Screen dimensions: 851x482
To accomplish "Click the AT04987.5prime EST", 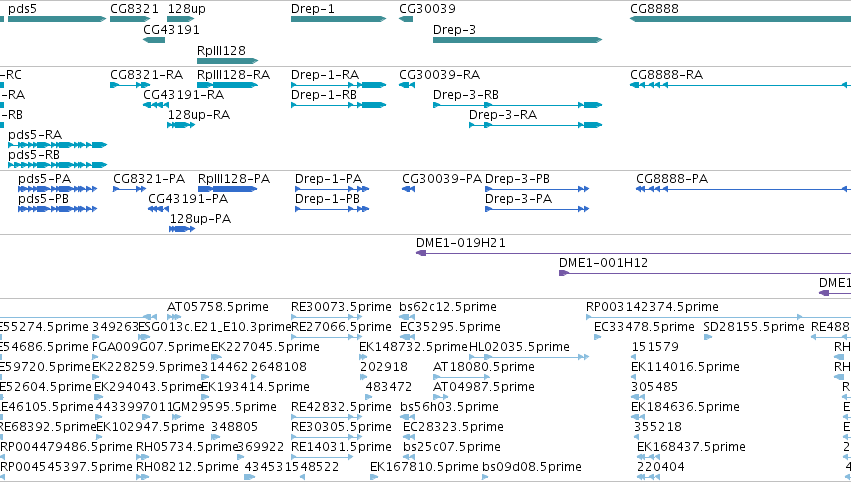I will point(440,397).
